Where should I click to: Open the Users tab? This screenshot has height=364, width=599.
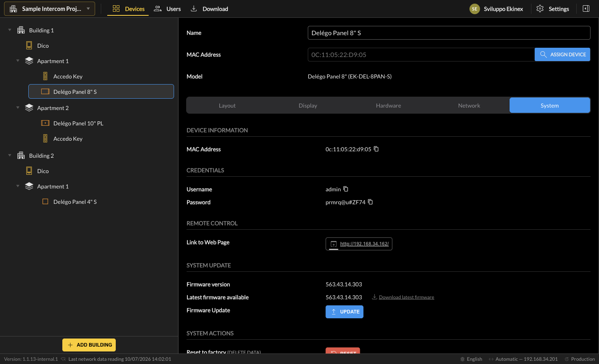167,9
